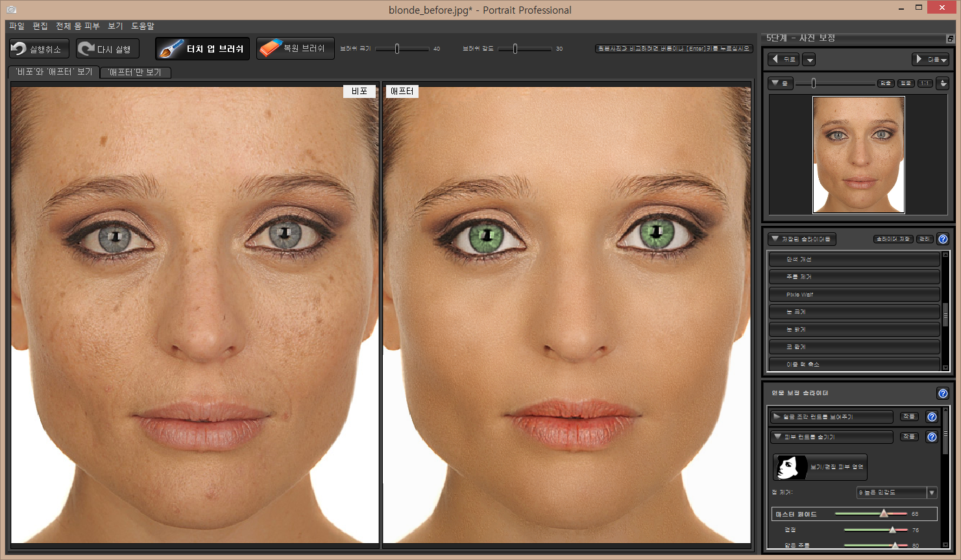Switch to the '애프터'만 보기 tab

[135, 72]
